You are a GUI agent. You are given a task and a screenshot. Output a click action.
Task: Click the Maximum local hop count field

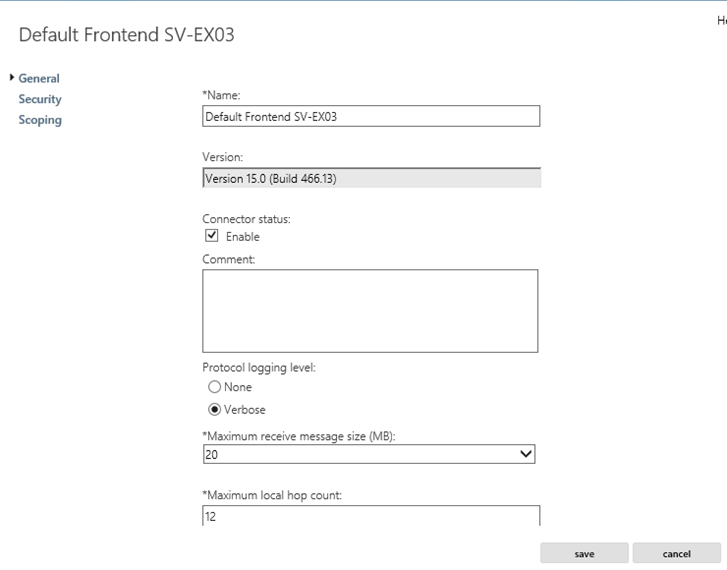click(x=371, y=516)
